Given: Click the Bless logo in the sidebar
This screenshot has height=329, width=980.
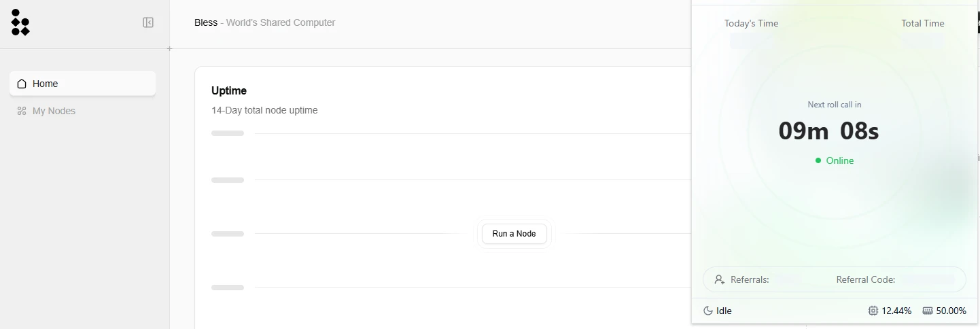Looking at the screenshot, I should [x=20, y=22].
